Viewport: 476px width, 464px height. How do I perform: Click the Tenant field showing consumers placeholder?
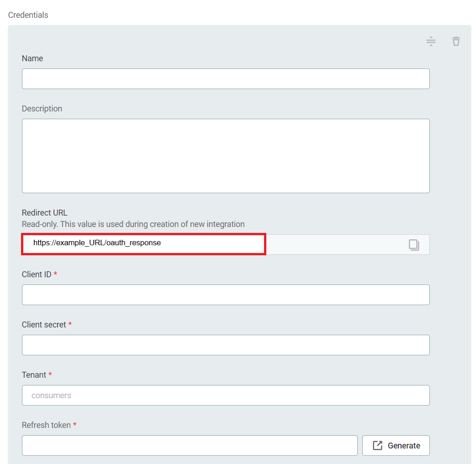pyautogui.click(x=226, y=395)
